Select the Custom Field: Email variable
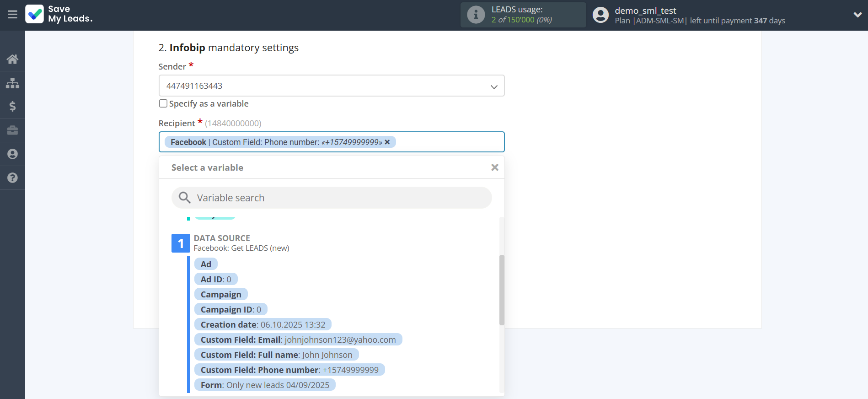 click(298, 340)
